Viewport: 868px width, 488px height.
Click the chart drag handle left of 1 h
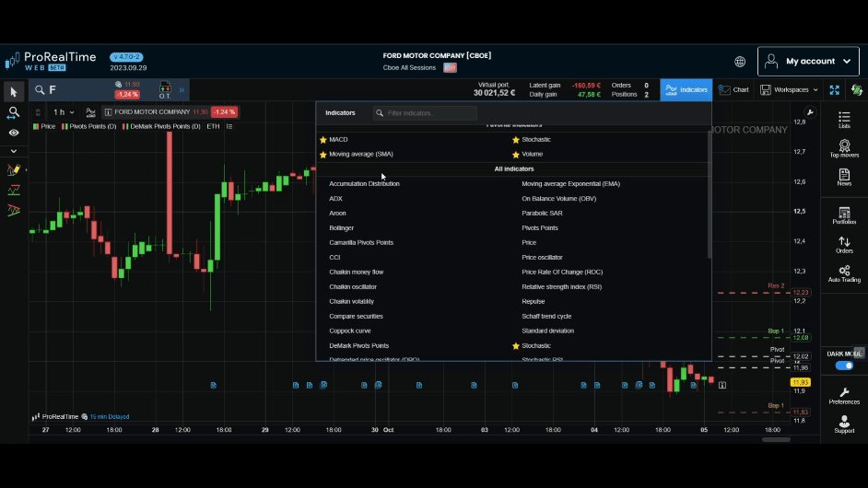pyautogui.click(x=38, y=112)
